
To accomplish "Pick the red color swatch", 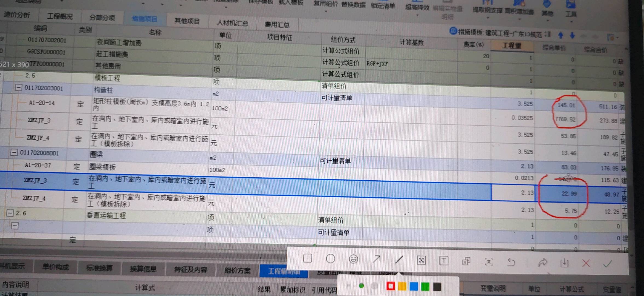I will (391, 286).
